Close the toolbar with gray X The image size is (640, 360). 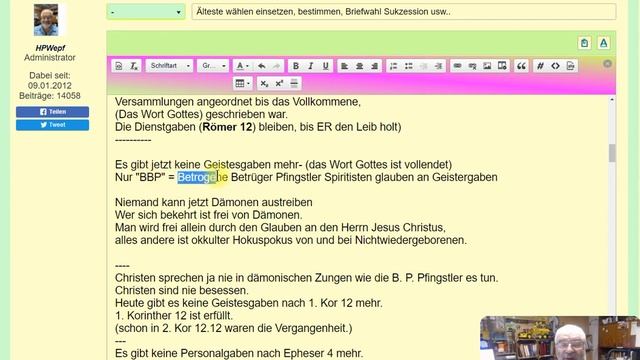pos(607,64)
